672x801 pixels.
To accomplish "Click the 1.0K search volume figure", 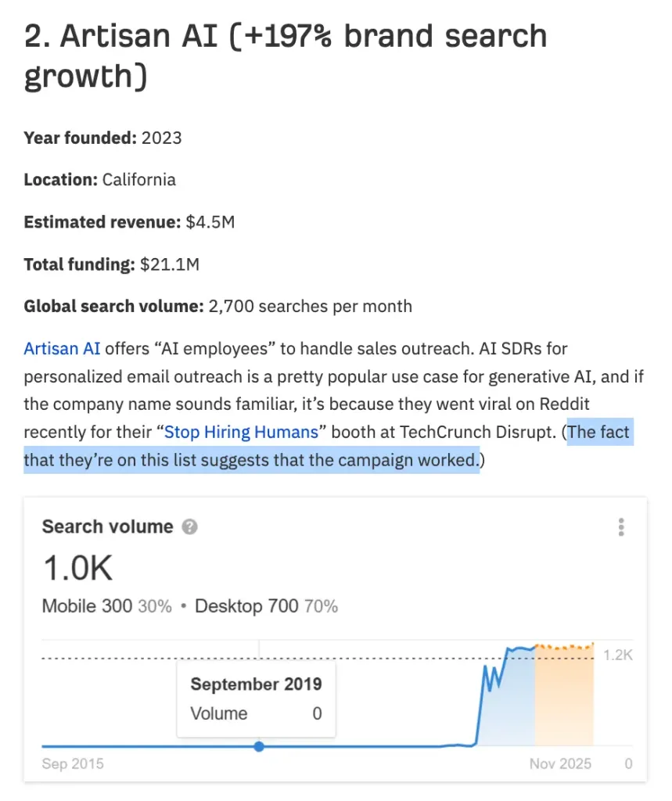I will pyautogui.click(x=77, y=568).
